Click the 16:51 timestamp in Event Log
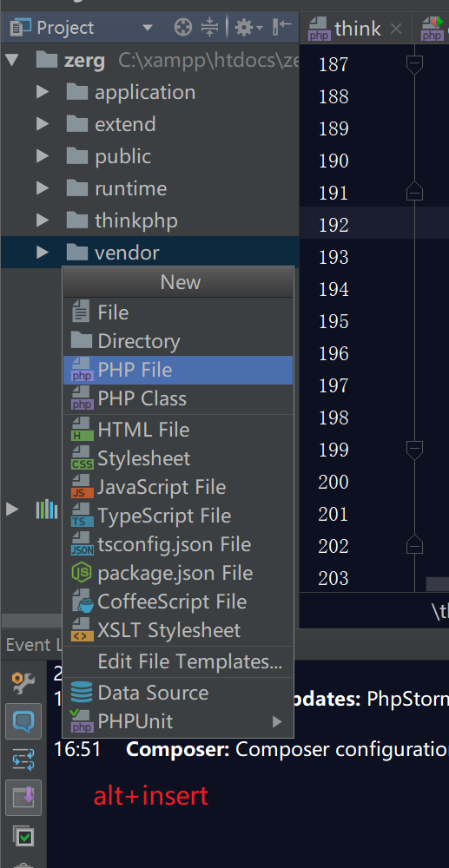This screenshot has width=449, height=868. pos(77,750)
